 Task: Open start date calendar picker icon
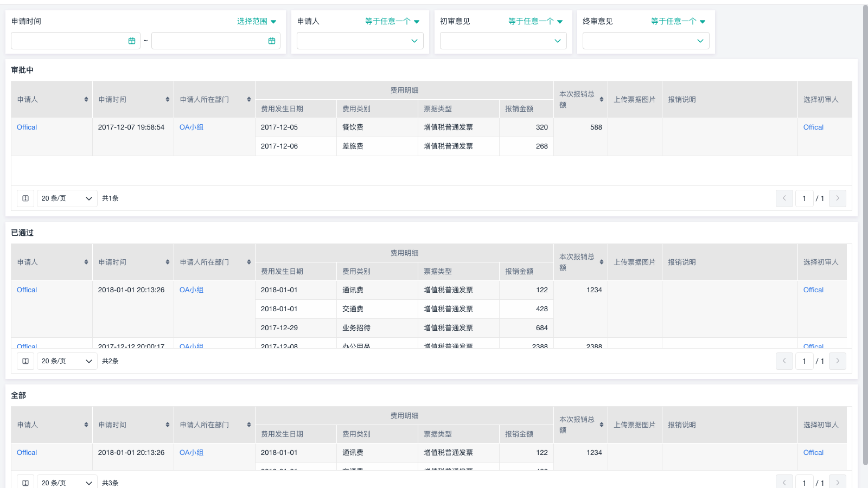click(x=132, y=41)
